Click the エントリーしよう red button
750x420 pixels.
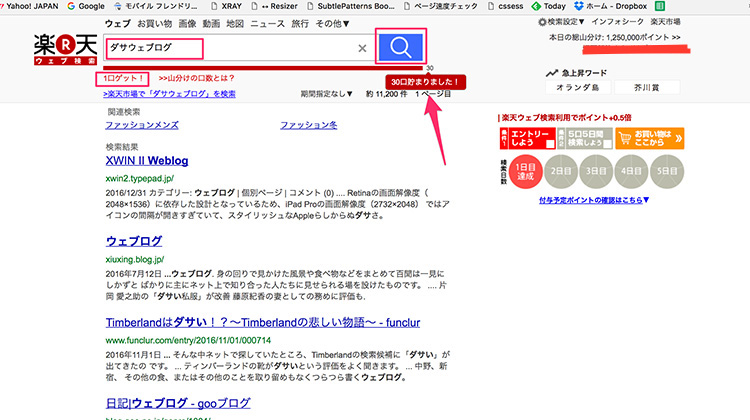[528, 138]
